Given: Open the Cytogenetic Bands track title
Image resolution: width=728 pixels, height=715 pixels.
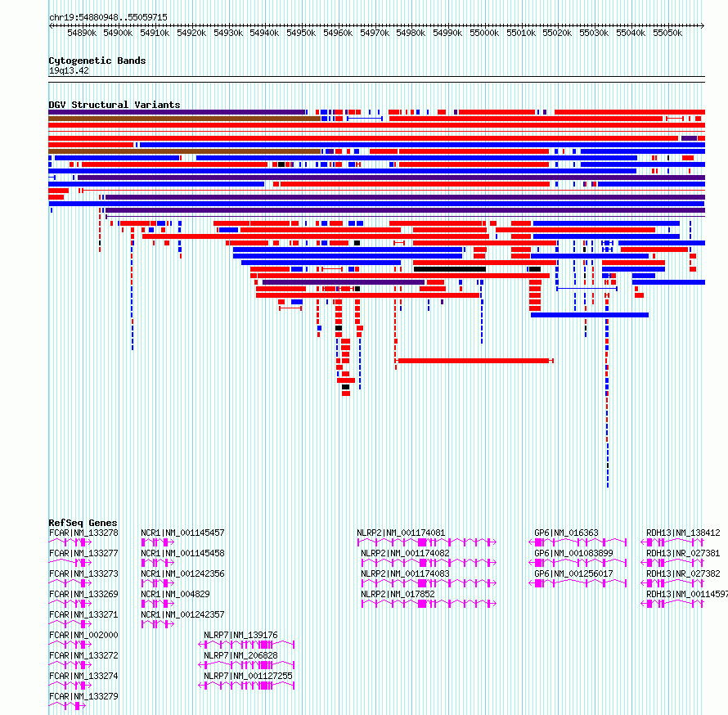Looking at the screenshot, I should click(97, 61).
